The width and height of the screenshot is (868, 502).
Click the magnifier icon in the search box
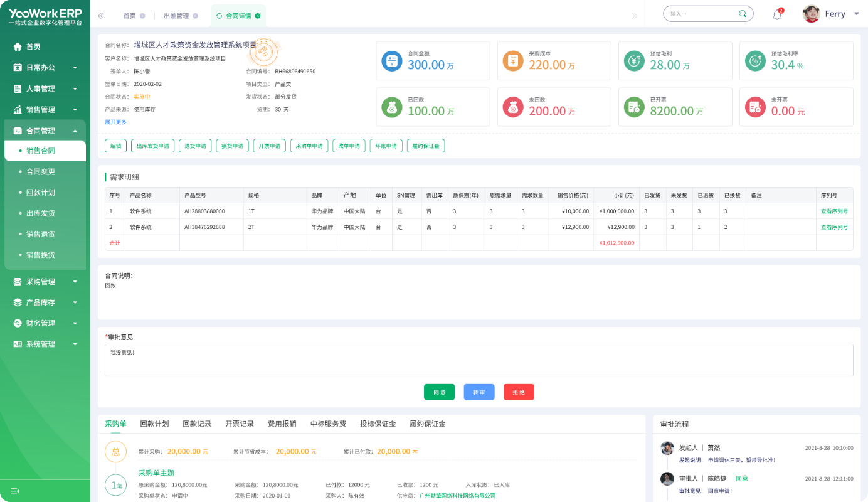(x=743, y=14)
